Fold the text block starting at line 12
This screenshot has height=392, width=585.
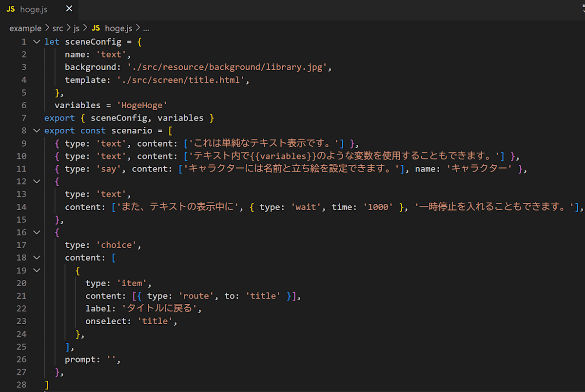(37, 181)
